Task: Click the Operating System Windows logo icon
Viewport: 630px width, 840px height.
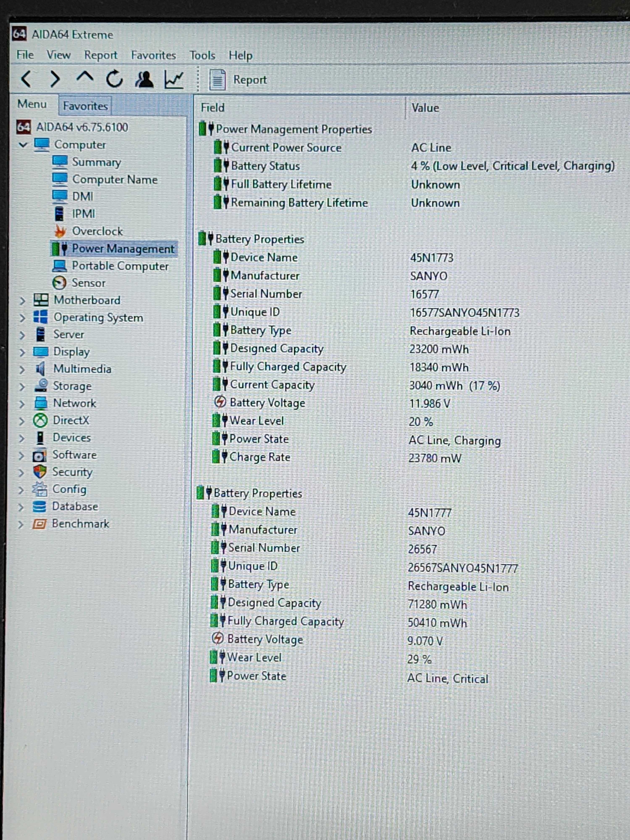Action: (41, 317)
